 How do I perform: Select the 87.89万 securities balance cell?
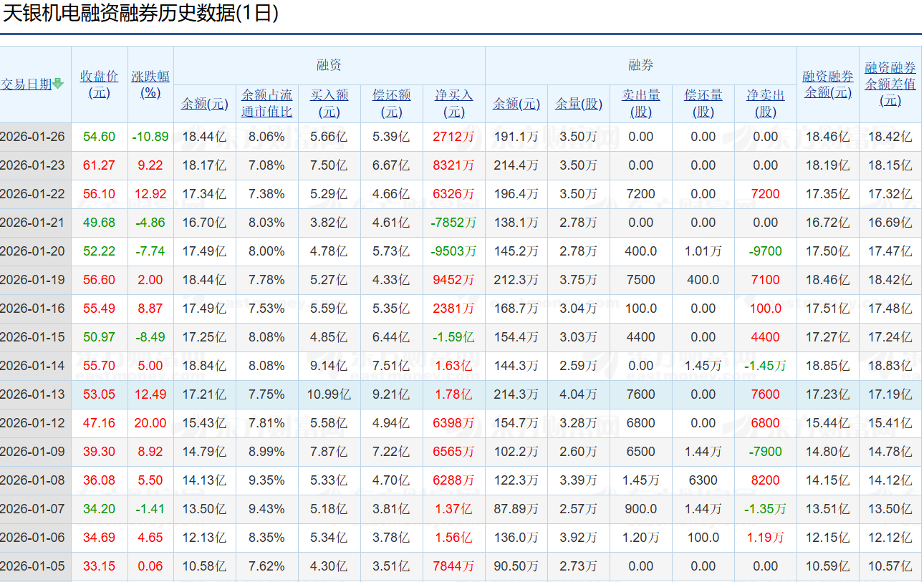pyautogui.click(x=516, y=509)
